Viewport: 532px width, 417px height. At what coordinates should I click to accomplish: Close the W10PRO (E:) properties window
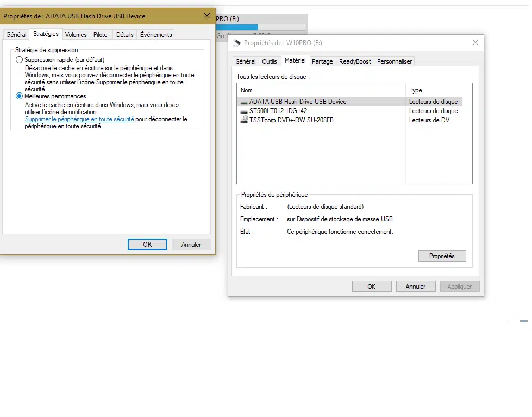[475, 42]
